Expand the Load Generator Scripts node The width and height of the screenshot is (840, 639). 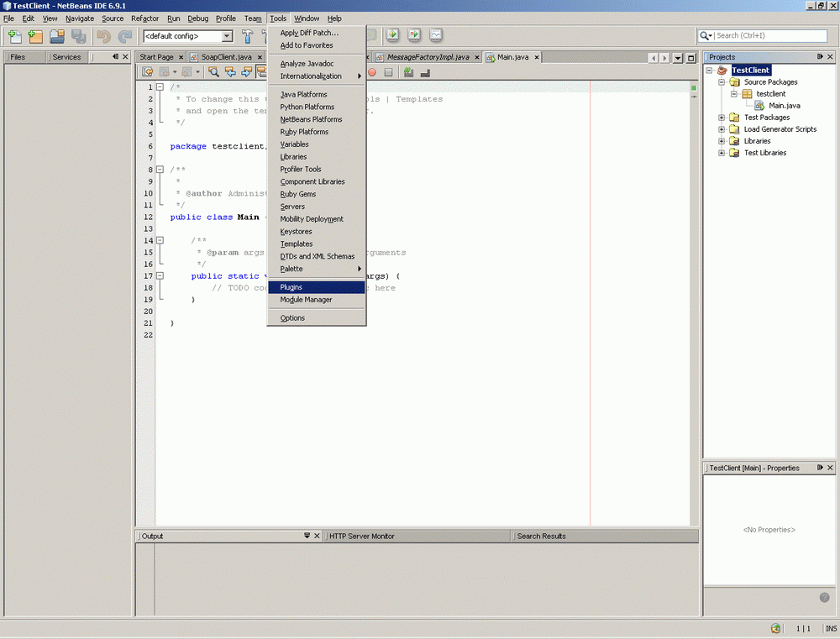click(722, 129)
